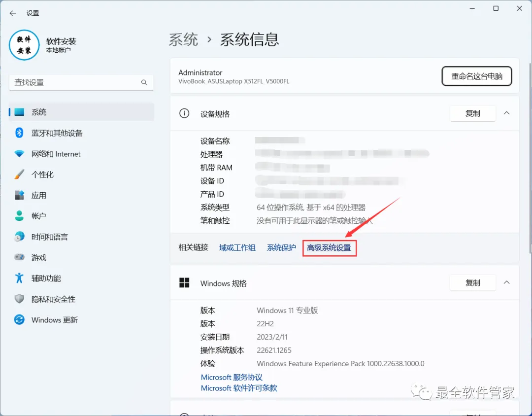Open 辅助功能 settings category
This screenshot has width=532, height=416.
[81, 278]
